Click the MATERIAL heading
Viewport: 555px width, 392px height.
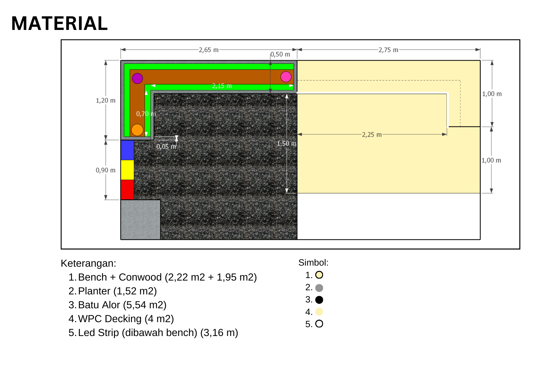(x=59, y=24)
